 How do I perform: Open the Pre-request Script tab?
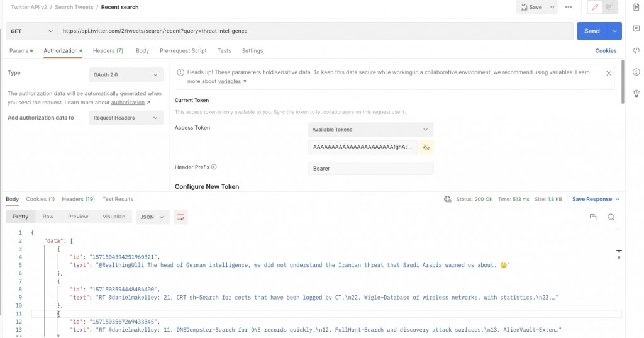coord(183,51)
